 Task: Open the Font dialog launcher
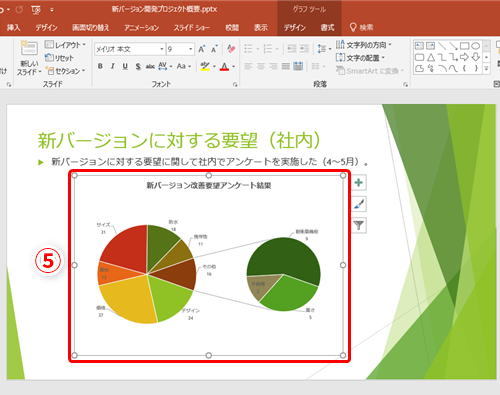point(235,85)
